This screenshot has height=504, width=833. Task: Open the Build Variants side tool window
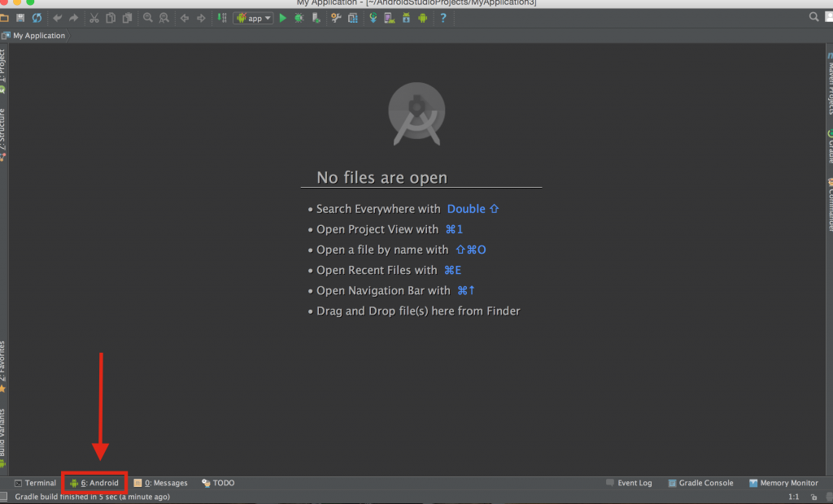(3, 437)
